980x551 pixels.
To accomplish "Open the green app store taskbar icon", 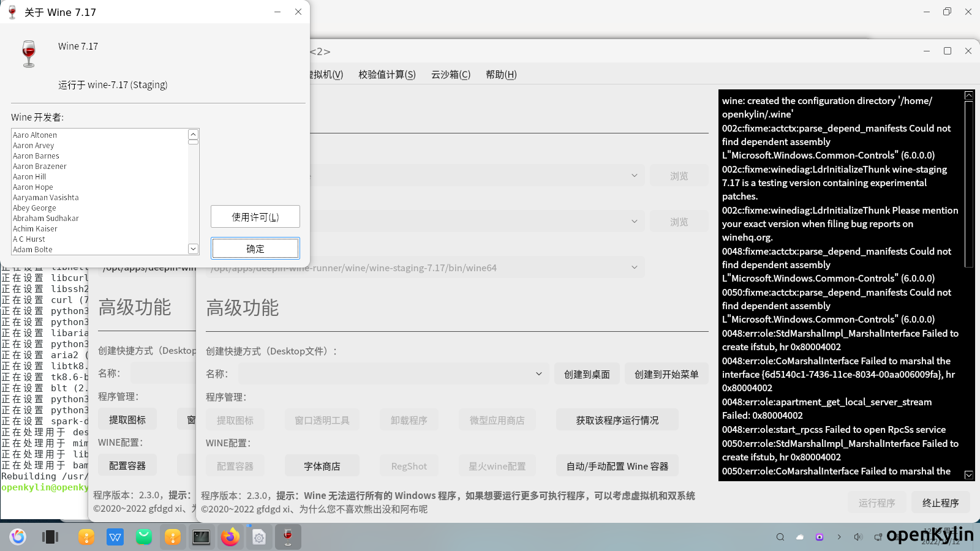I will 144,537.
